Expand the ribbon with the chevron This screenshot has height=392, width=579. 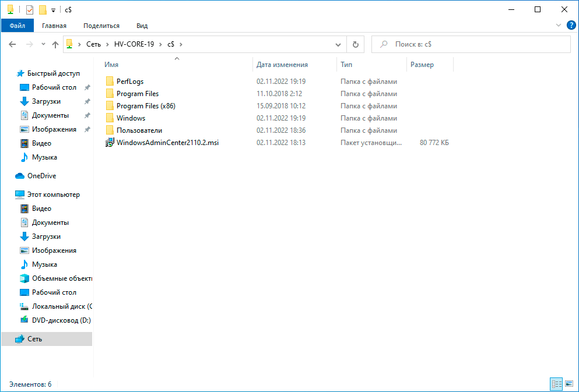point(559,25)
